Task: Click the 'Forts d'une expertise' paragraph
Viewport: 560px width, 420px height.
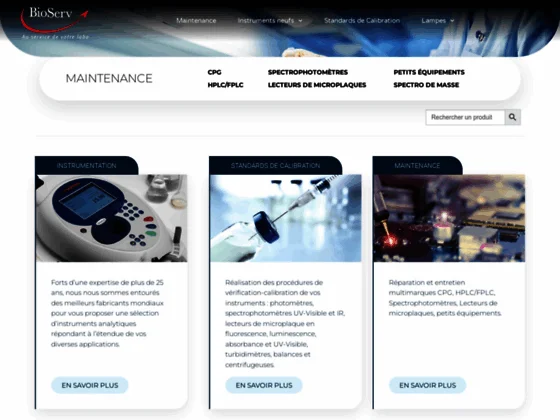Action: [107, 313]
